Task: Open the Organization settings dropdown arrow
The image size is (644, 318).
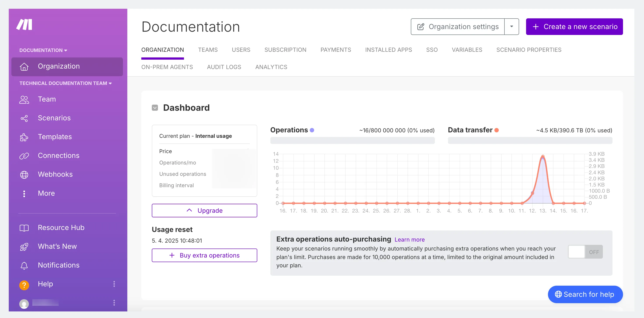Action: click(511, 26)
